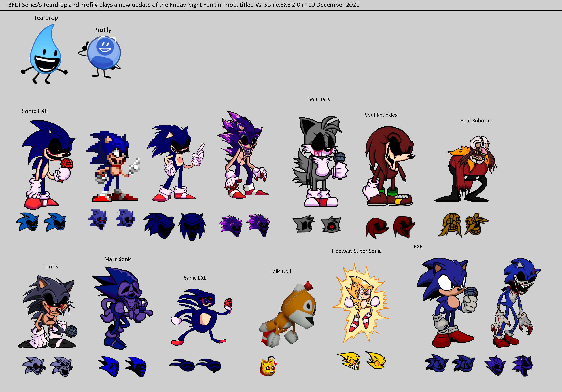
Task: Click the 'EXE' label
Action: (418, 247)
